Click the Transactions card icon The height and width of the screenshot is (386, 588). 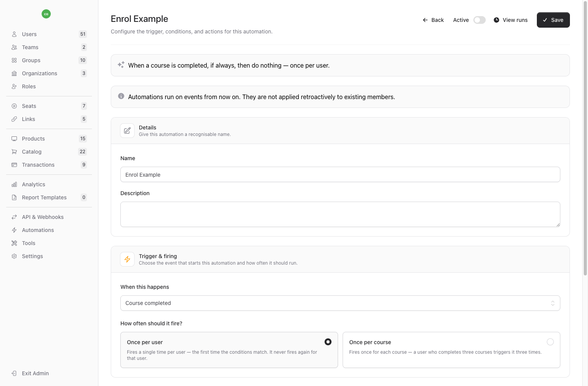point(14,165)
